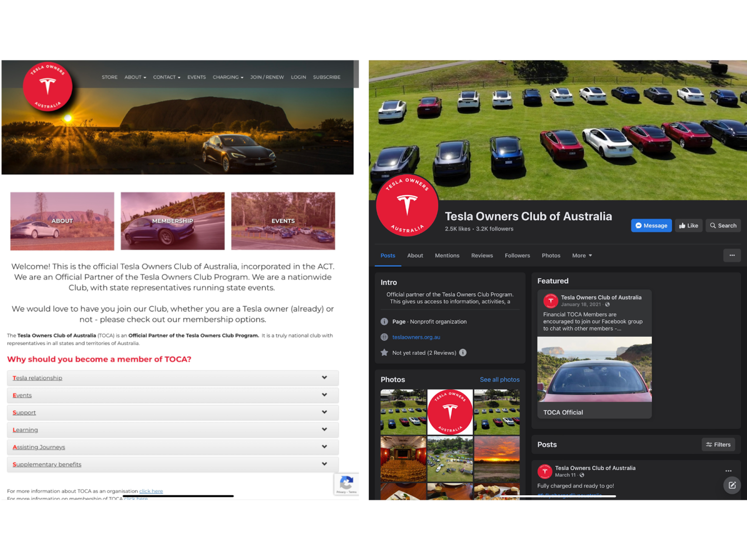
Task: Open the three-dots page options button
Action: coord(732,255)
